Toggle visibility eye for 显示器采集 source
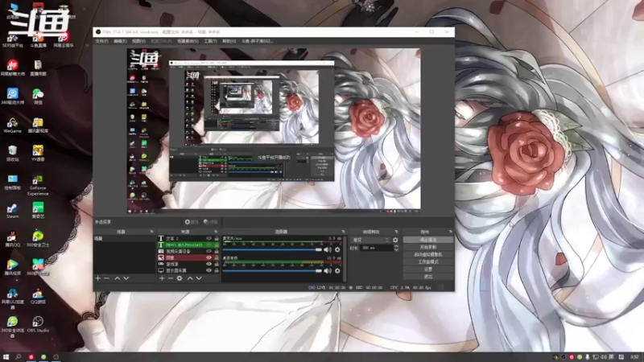 click(x=208, y=271)
